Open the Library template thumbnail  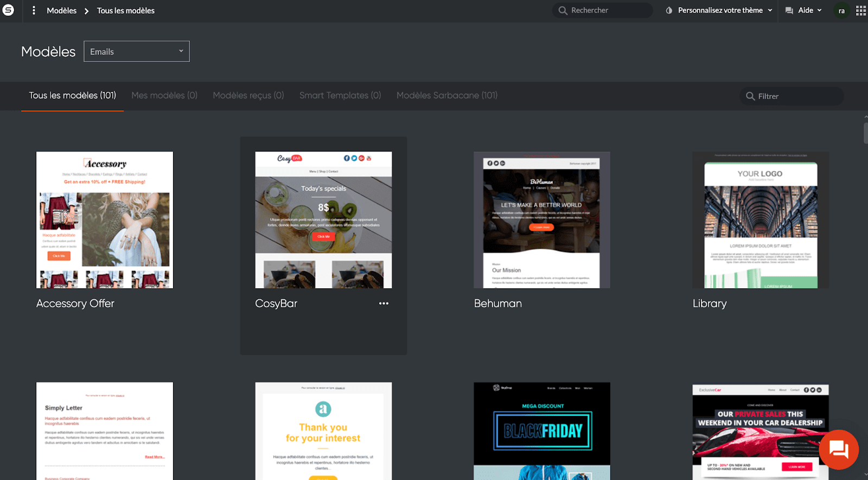(x=761, y=220)
